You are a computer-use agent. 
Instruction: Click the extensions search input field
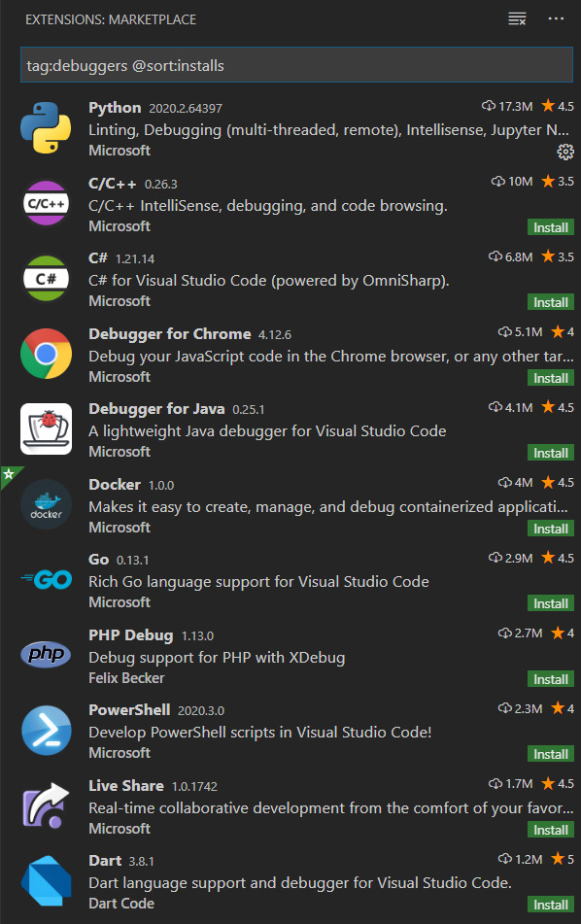(x=290, y=64)
